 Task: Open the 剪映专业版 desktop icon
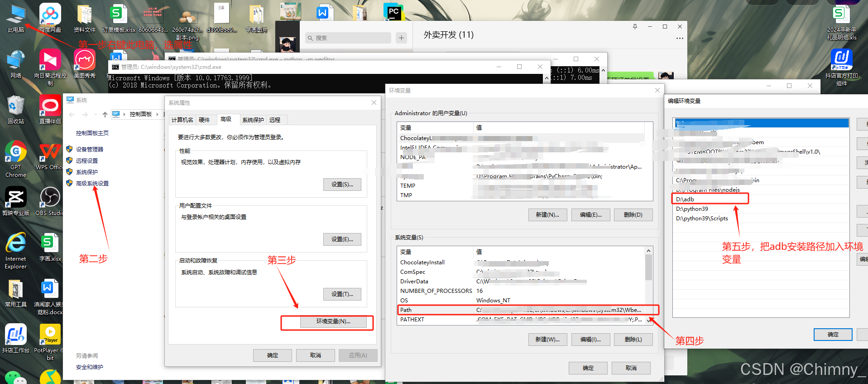click(16, 201)
